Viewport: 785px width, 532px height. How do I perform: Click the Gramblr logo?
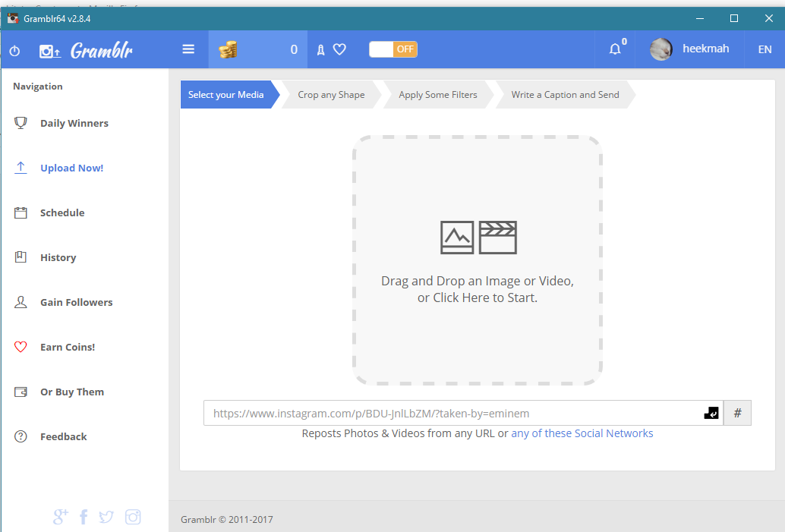pyautogui.click(x=86, y=50)
